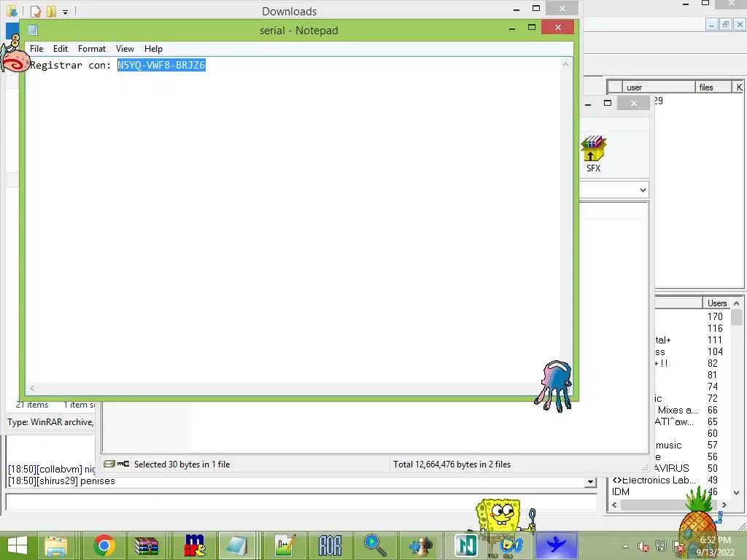Viewport: 747px width, 560px height.
Task: Click 'Selected 30 bytes in 1 file' status text
Action: pos(182,464)
